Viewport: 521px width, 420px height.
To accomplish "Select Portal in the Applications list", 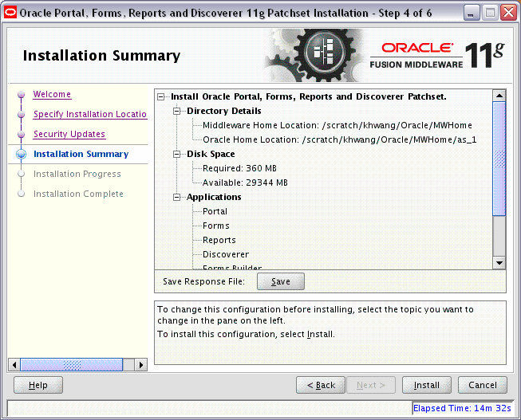I will 215,211.
